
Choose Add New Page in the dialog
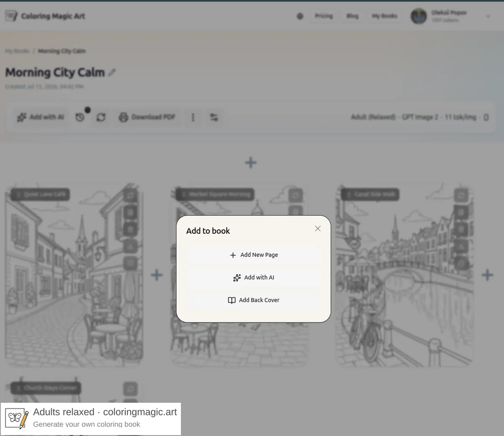(x=254, y=255)
